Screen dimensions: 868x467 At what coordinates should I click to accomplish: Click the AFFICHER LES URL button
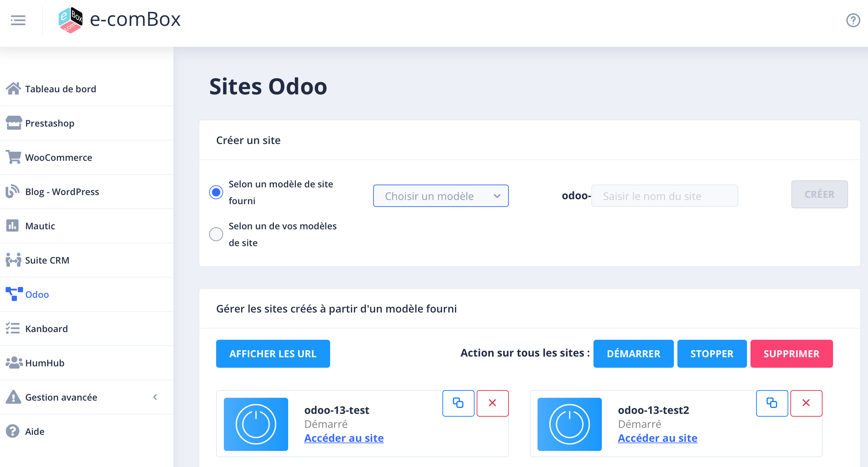[x=273, y=354]
